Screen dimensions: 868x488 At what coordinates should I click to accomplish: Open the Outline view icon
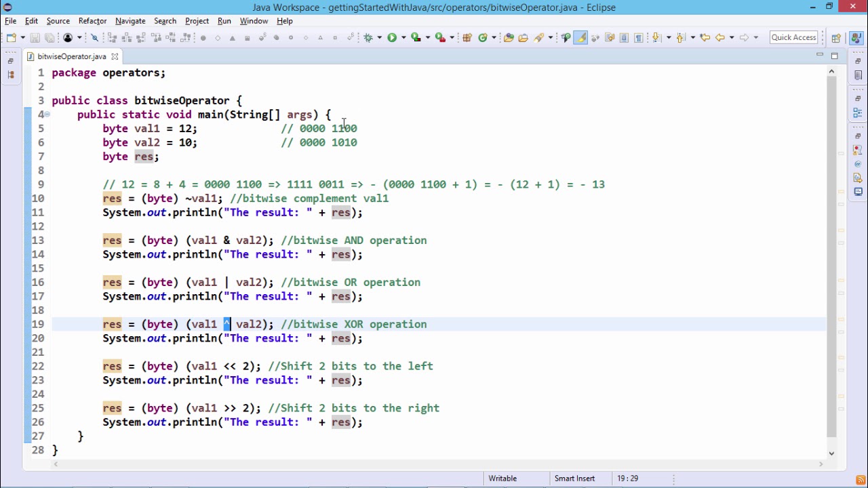coord(858,113)
